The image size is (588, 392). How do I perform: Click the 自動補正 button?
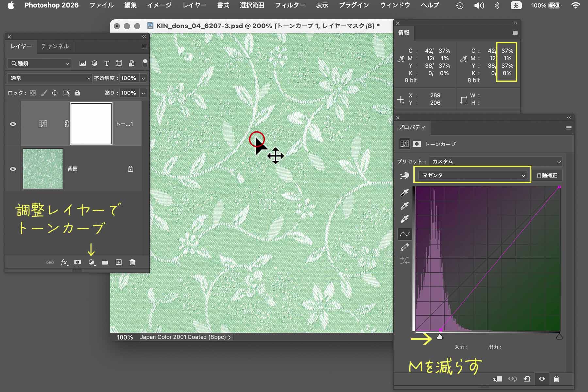coord(547,175)
